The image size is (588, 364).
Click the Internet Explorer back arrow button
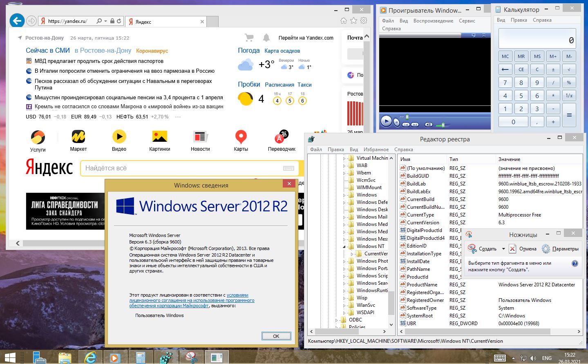(x=17, y=20)
